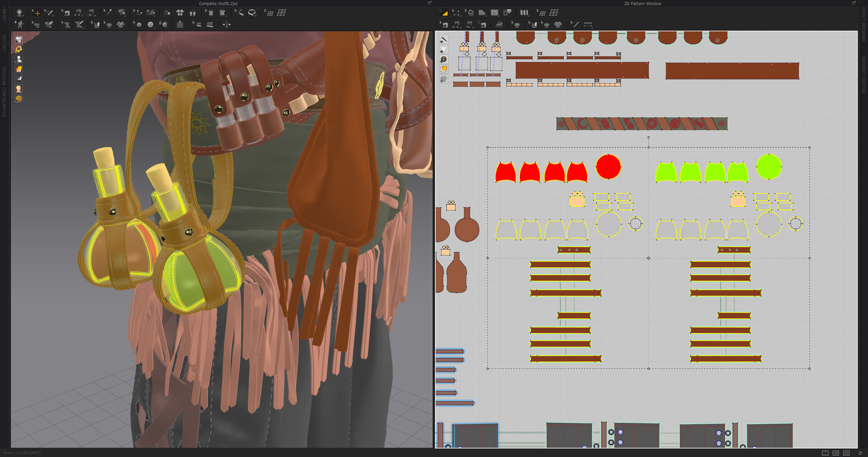Select the Dart tool in 2D toolbar

(x=507, y=13)
